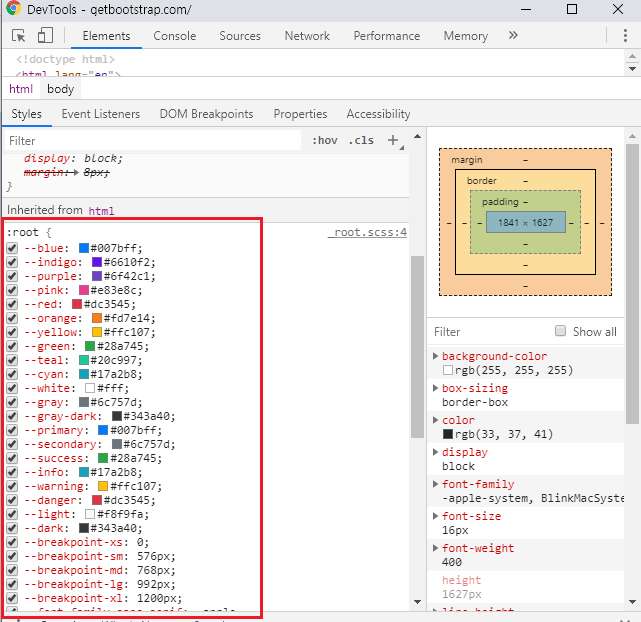Viewport: 641px width, 622px height.
Task: Open the DOM Breakpoints sub-tab
Action: (x=206, y=114)
